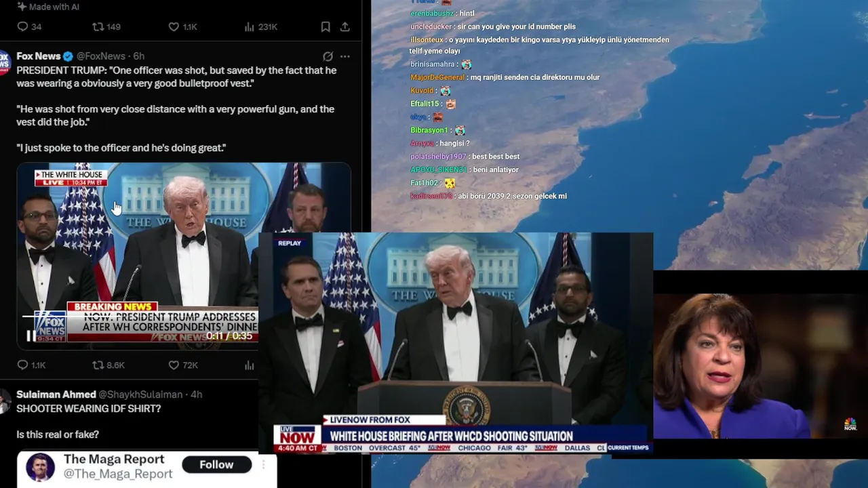Click the emote in Fat1h02's chat message
Image resolution: width=868 pixels, height=488 pixels.
[450, 183]
